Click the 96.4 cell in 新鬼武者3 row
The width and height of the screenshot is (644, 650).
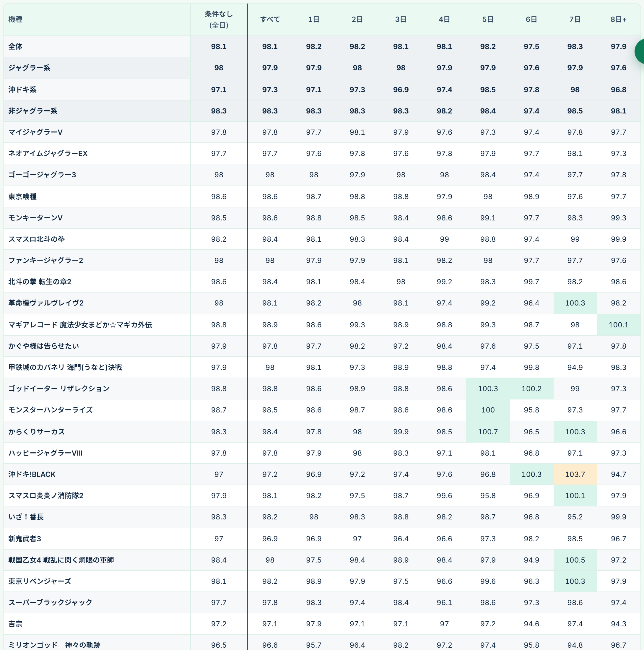coord(401,539)
